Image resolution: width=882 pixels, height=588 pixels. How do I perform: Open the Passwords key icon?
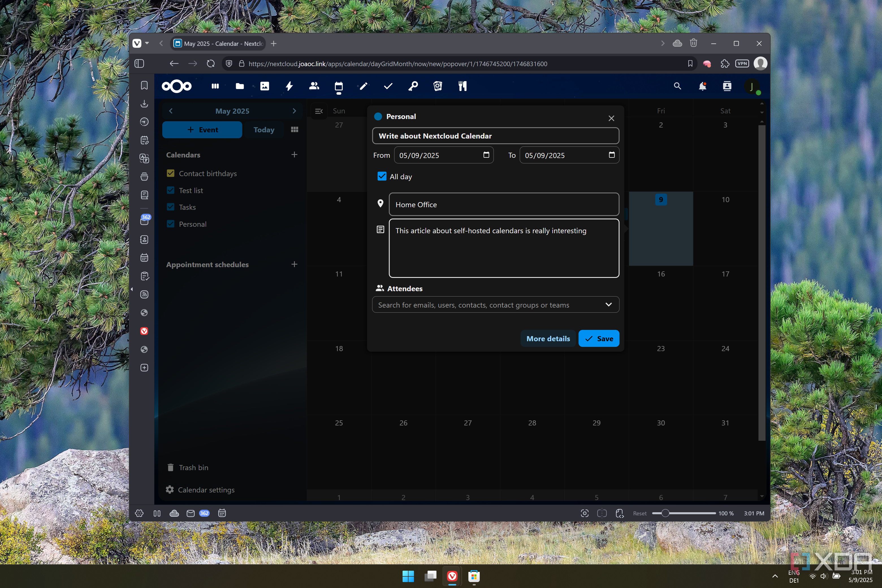click(x=413, y=86)
